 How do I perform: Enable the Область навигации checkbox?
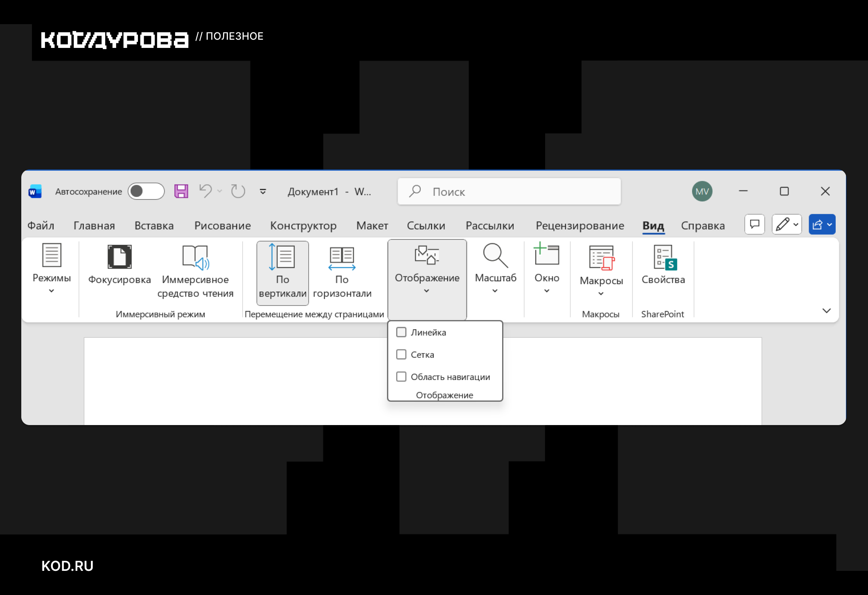tap(401, 377)
